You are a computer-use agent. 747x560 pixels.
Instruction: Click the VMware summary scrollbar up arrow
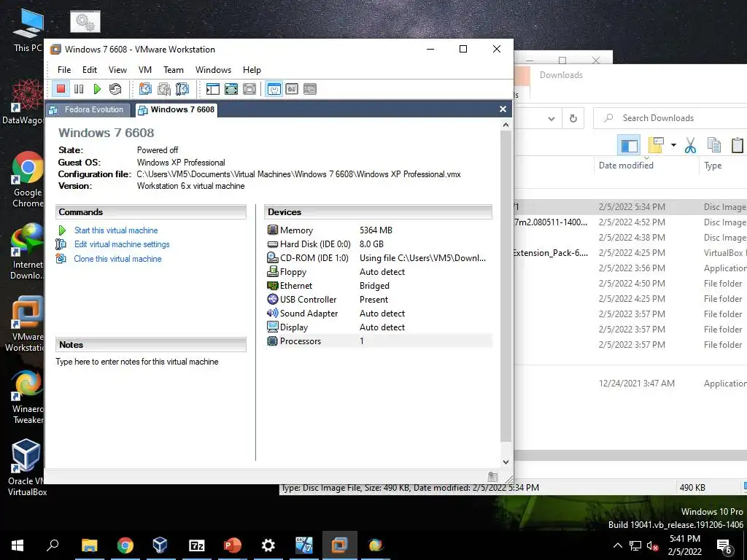506,125
